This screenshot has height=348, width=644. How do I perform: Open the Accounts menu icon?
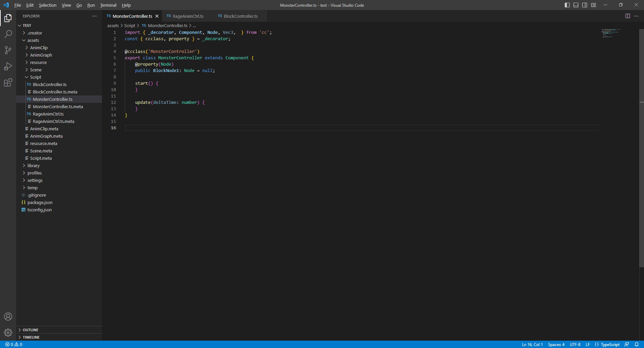[8, 317]
